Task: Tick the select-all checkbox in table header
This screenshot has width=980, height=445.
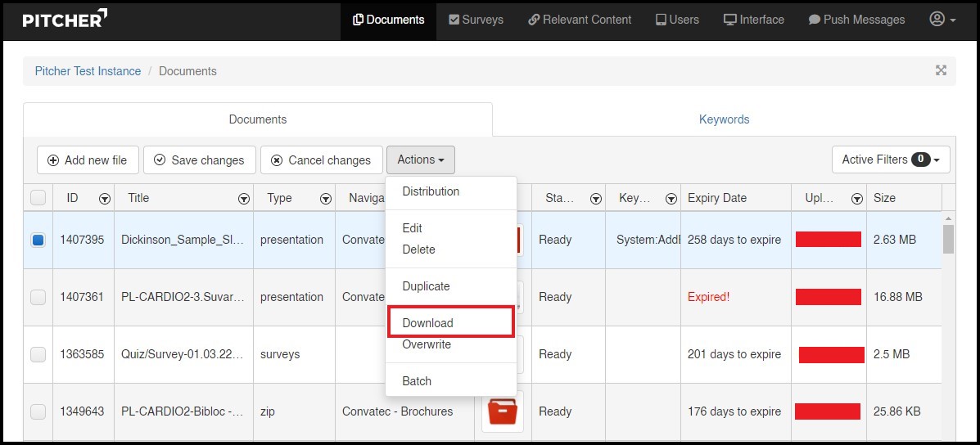Action: [38, 198]
